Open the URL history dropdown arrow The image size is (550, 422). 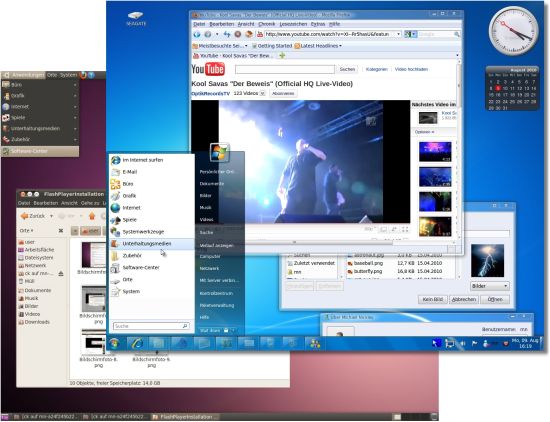pyautogui.click(x=398, y=34)
